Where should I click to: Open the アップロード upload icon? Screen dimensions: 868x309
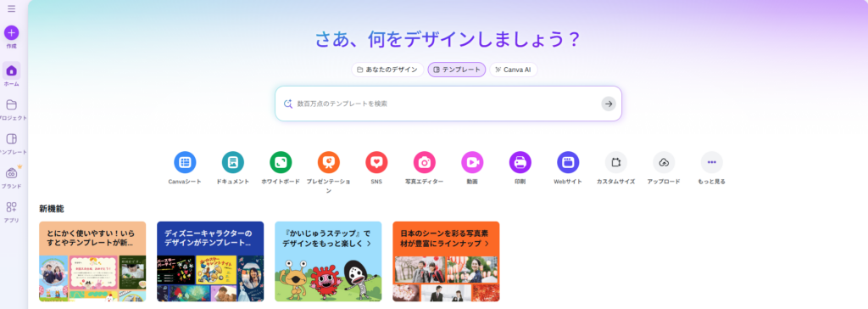click(664, 162)
